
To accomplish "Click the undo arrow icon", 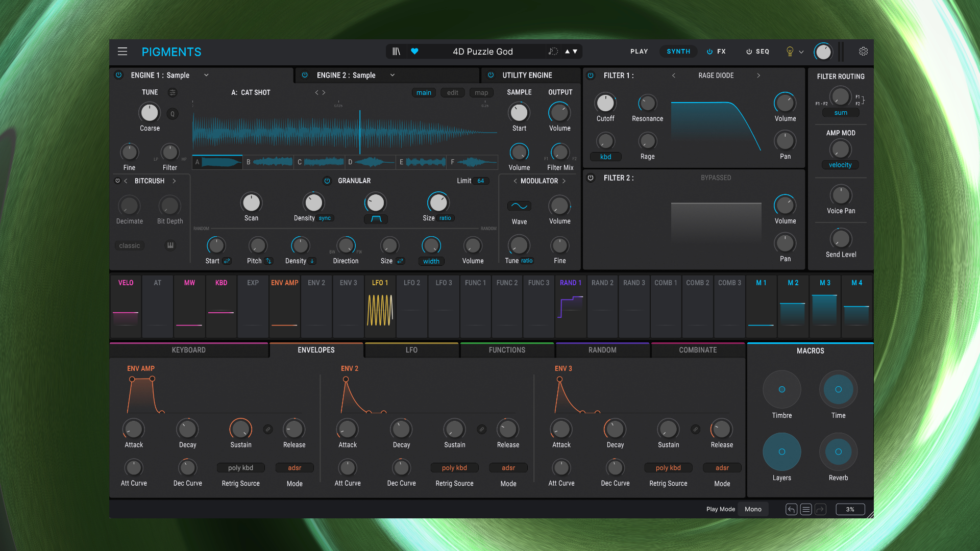I will tap(791, 509).
